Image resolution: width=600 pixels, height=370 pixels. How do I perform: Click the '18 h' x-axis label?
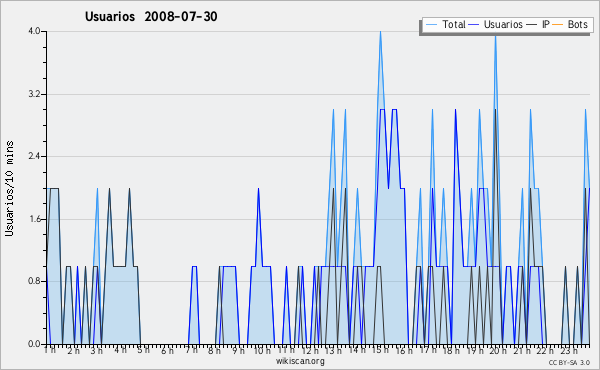point(451,350)
